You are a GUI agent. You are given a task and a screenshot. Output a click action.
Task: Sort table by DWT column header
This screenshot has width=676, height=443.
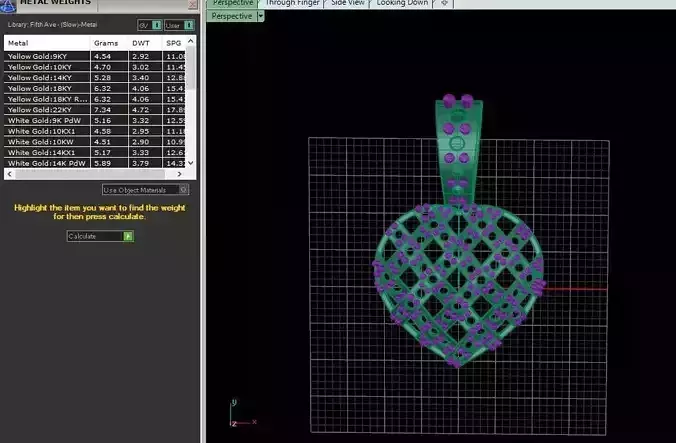(145, 43)
